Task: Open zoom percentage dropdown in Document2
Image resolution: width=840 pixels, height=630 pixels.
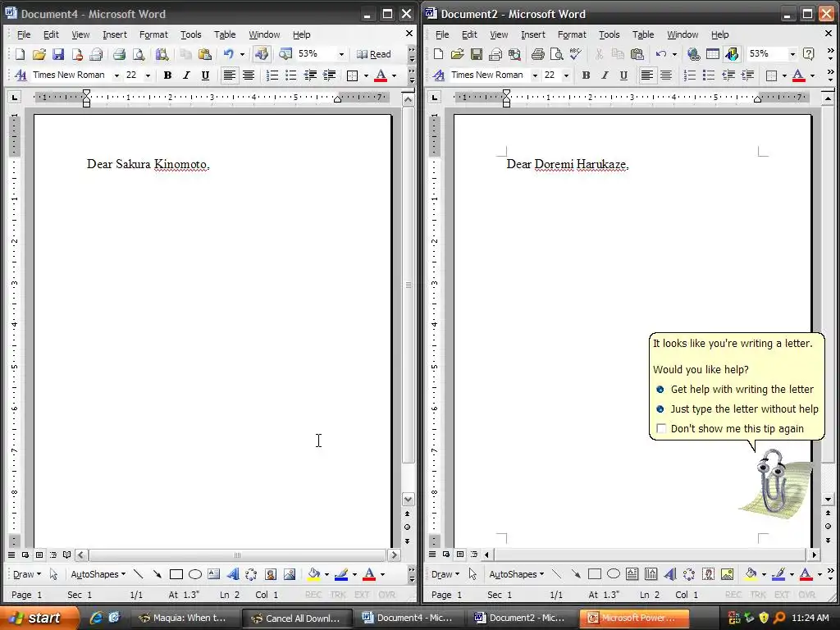Action: [792, 54]
